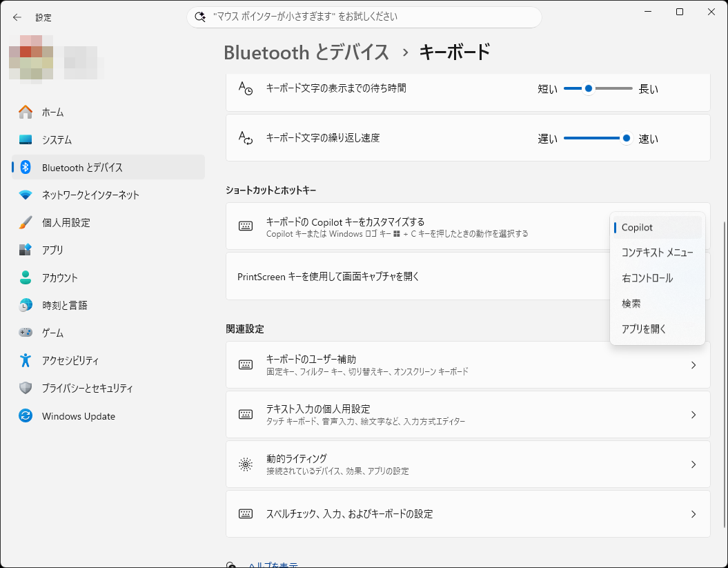Click the back arrow next to 設定
Screen dimensions: 728x568
click(17, 18)
